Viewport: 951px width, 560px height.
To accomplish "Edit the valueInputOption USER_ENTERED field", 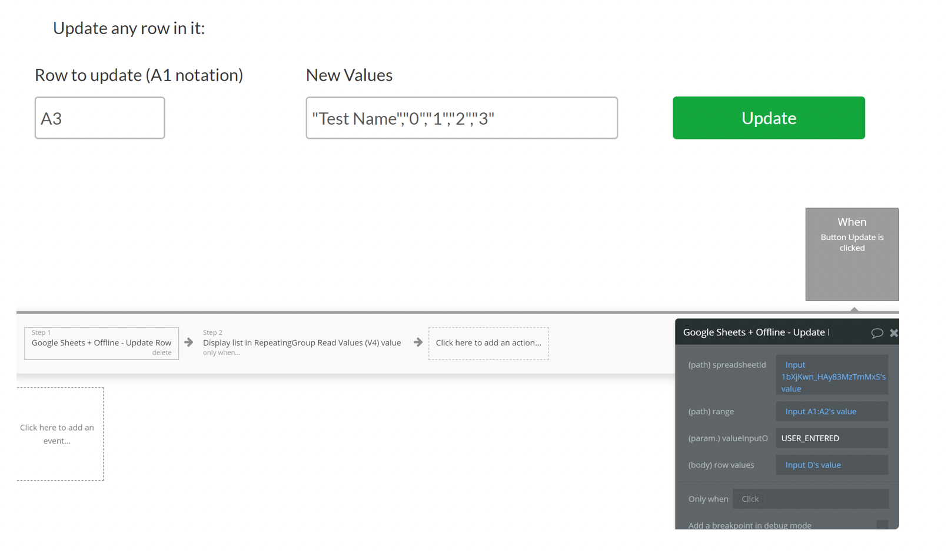I will (832, 438).
